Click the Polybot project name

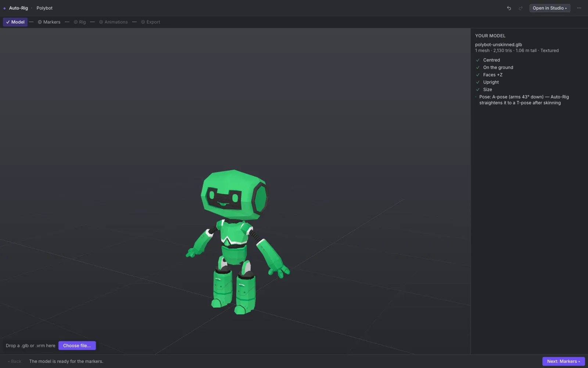(x=44, y=8)
